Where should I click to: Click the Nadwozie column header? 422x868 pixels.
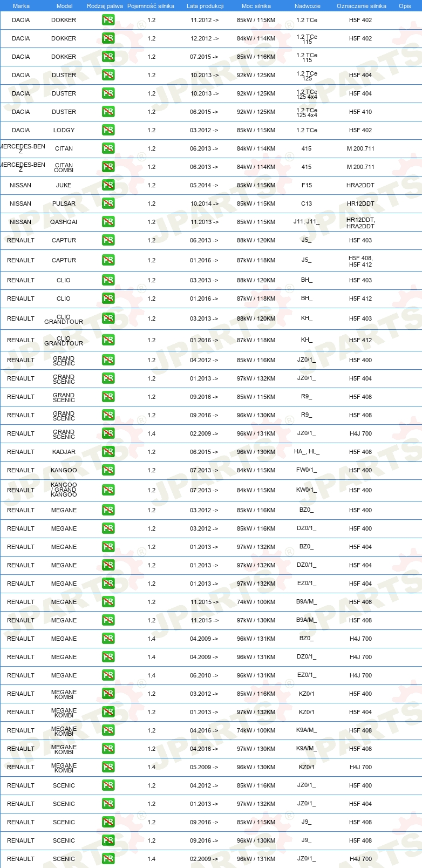pos(307,6)
